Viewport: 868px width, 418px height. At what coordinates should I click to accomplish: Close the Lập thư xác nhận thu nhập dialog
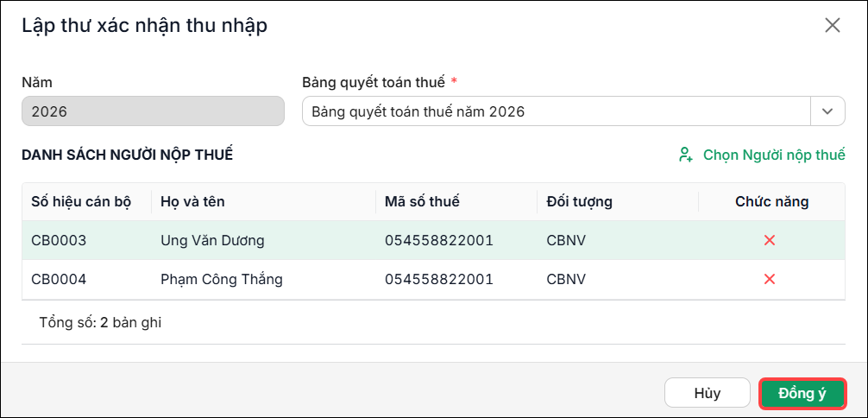point(833,26)
